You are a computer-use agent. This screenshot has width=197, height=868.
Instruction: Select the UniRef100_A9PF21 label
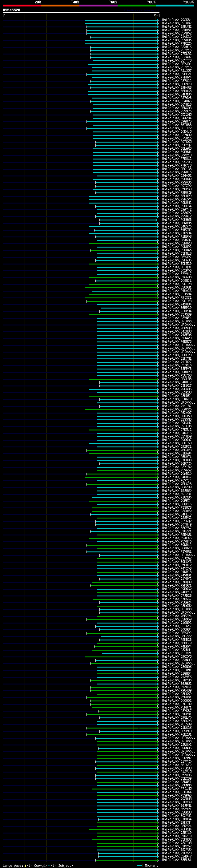tap(177, 74)
